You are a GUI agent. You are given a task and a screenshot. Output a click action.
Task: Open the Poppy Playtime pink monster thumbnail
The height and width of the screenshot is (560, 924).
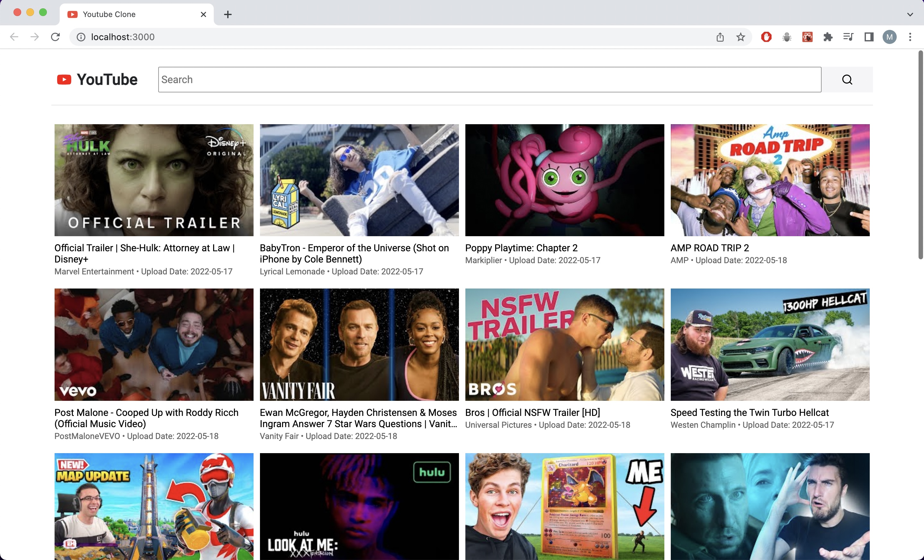[565, 180]
